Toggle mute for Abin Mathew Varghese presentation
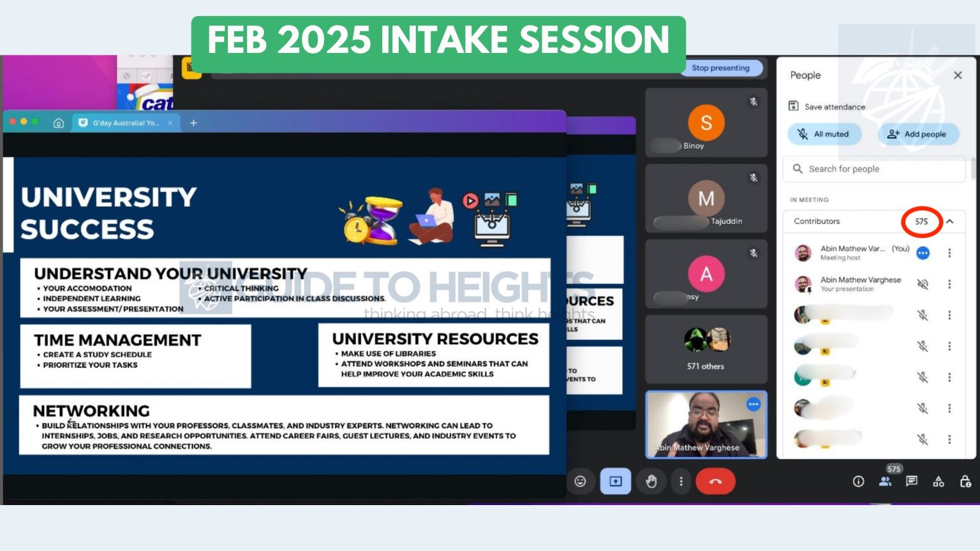 click(x=923, y=284)
